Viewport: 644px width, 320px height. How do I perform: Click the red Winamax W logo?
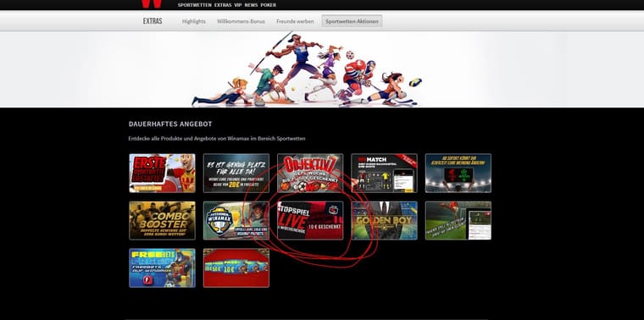[152, 3]
